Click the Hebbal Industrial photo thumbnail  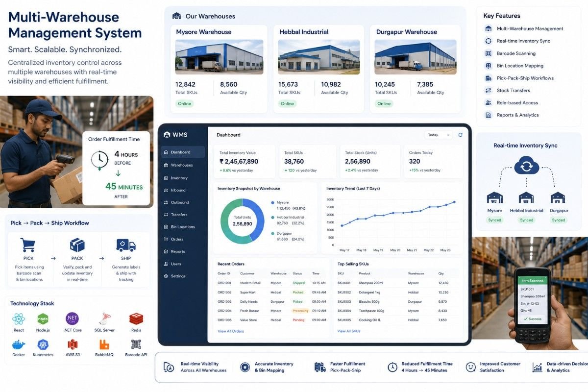[x=318, y=57]
